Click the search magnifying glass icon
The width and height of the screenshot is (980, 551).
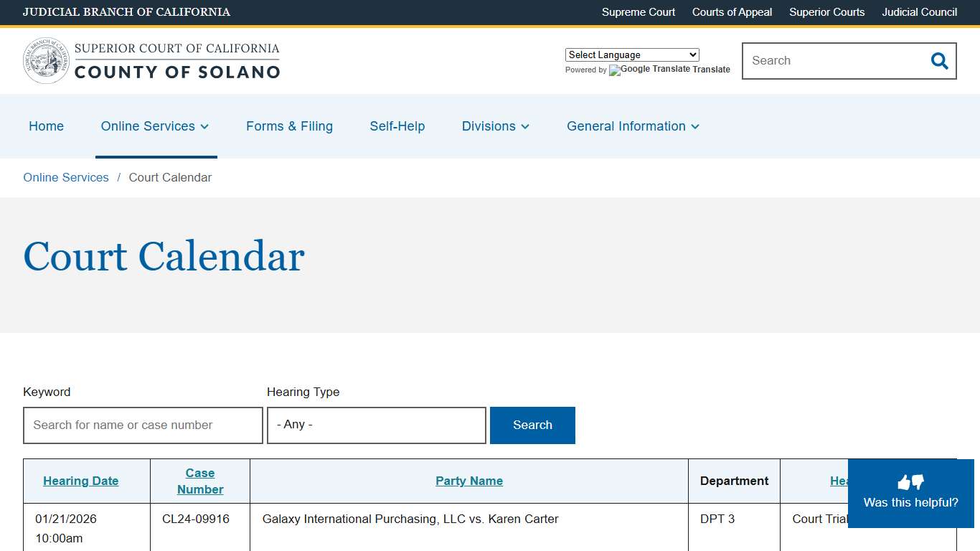[939, 61]
